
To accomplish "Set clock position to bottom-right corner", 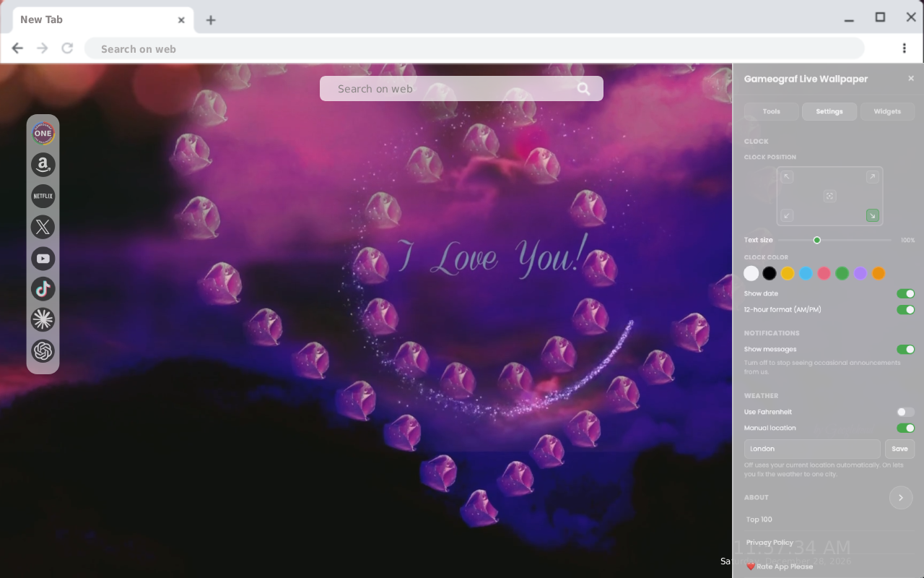I will click(x=872, y=215).
